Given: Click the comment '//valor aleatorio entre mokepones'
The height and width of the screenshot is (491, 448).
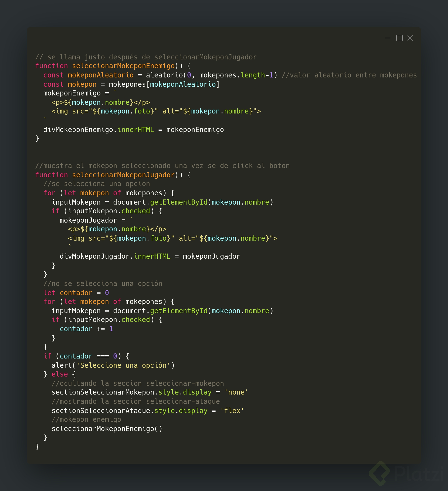Looking at the screenshot, I should [x=349, y=75].
